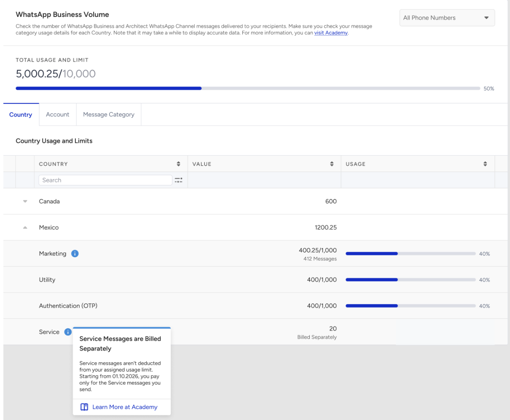Click the Service Messages are Billed Separately heading
Screen dimensions: 510x420
click(x=120, y=344)
